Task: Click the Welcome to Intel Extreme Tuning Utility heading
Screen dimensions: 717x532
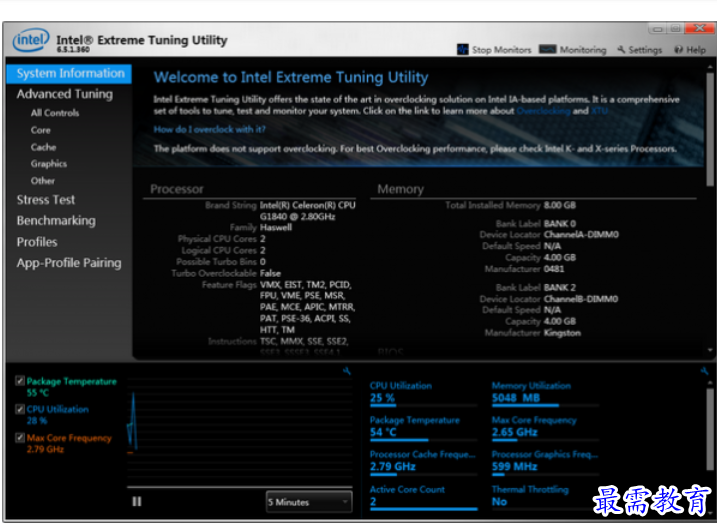Action: pyautogui.click(x=291, y=77)
